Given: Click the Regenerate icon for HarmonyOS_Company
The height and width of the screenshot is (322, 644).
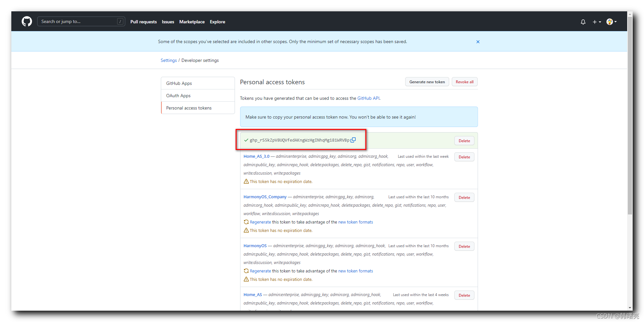Looking at the screenshot, I should tap(246, 222).
